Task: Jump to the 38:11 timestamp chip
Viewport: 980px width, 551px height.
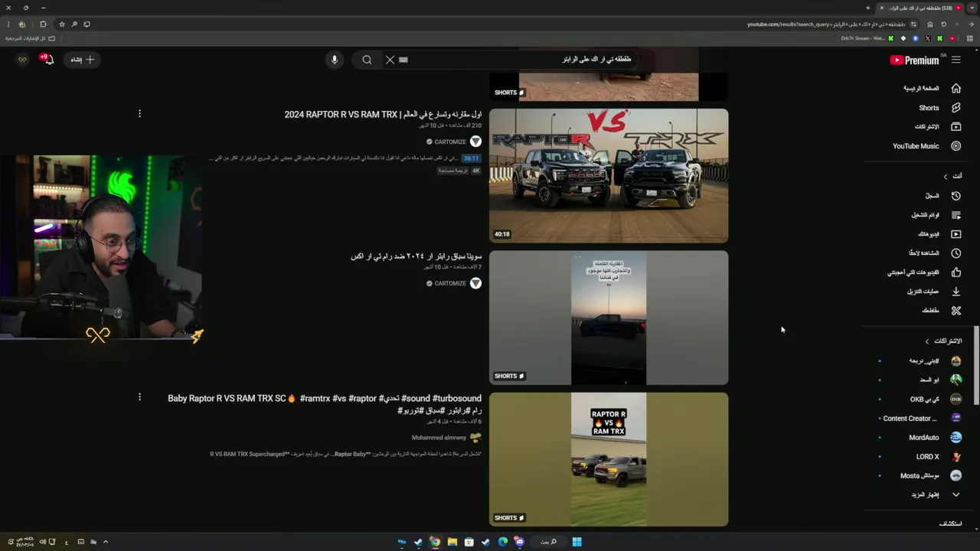Action: (x=471, y=158)
